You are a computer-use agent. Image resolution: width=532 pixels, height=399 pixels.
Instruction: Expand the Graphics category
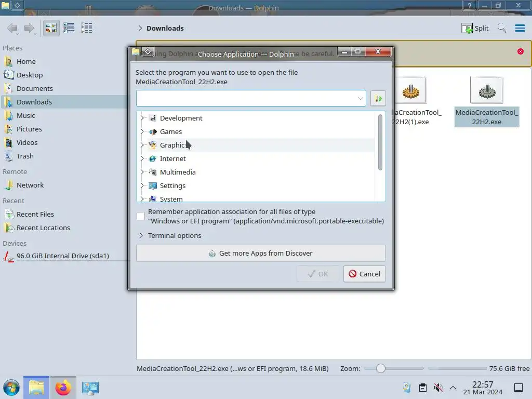pyautogui.click(x=142, y=145)
